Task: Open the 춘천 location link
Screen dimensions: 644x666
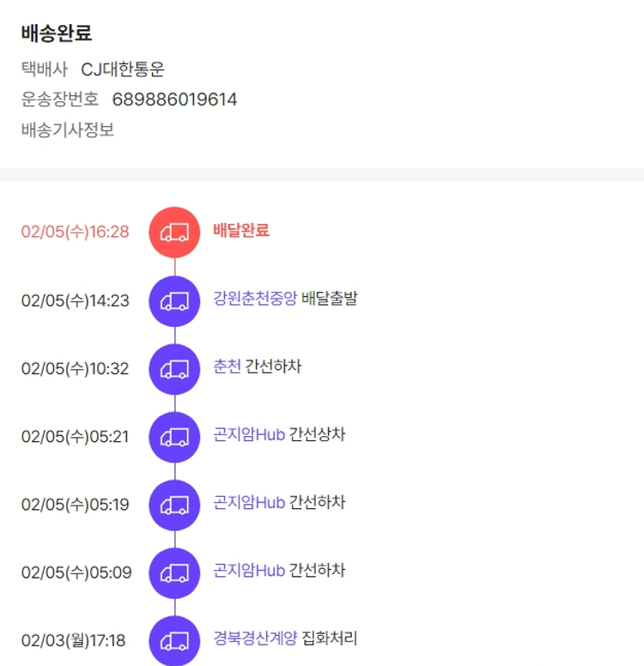Action: point(227,366)
